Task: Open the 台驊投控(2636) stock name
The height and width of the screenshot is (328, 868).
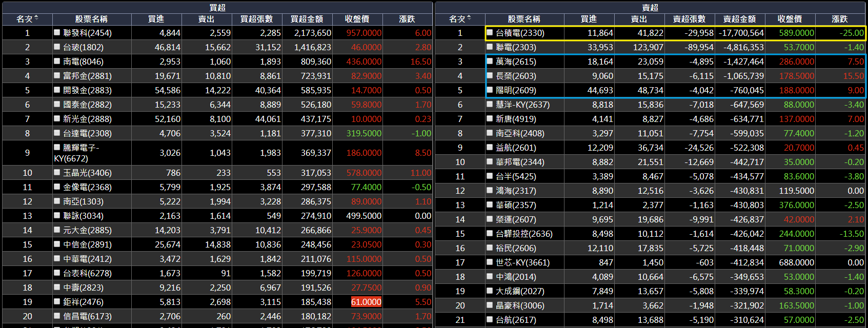Action: point(524,234)
